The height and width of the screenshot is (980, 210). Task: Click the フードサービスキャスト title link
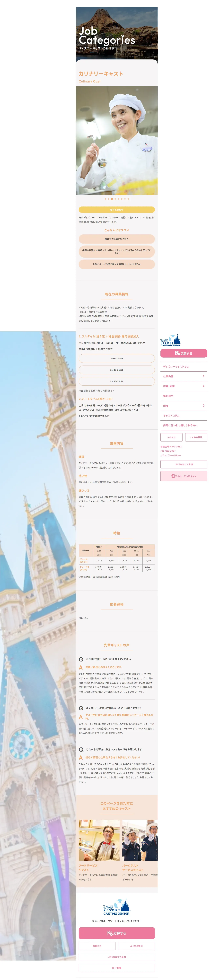88,868
